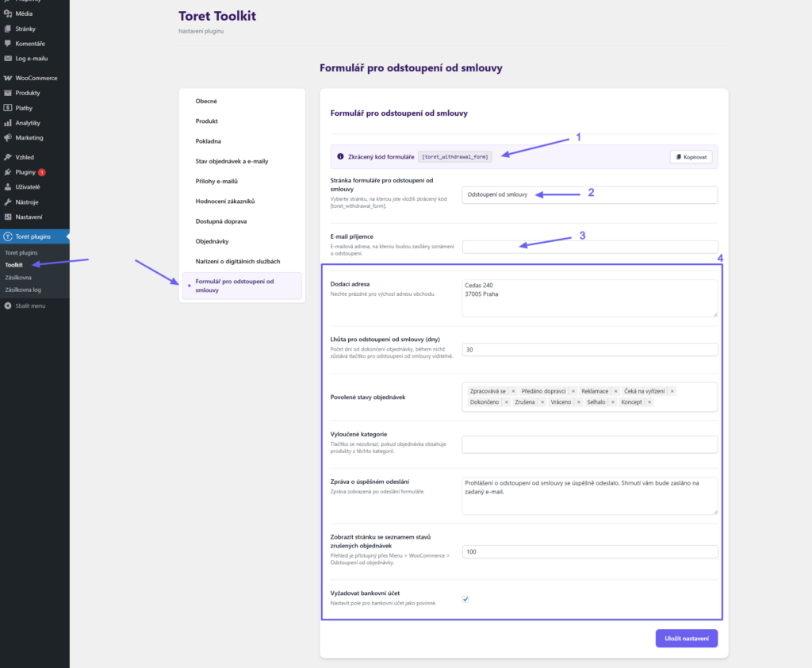Open the Vzhled appearance icon
Screen dimensions: 812x668
coord(8,155)
